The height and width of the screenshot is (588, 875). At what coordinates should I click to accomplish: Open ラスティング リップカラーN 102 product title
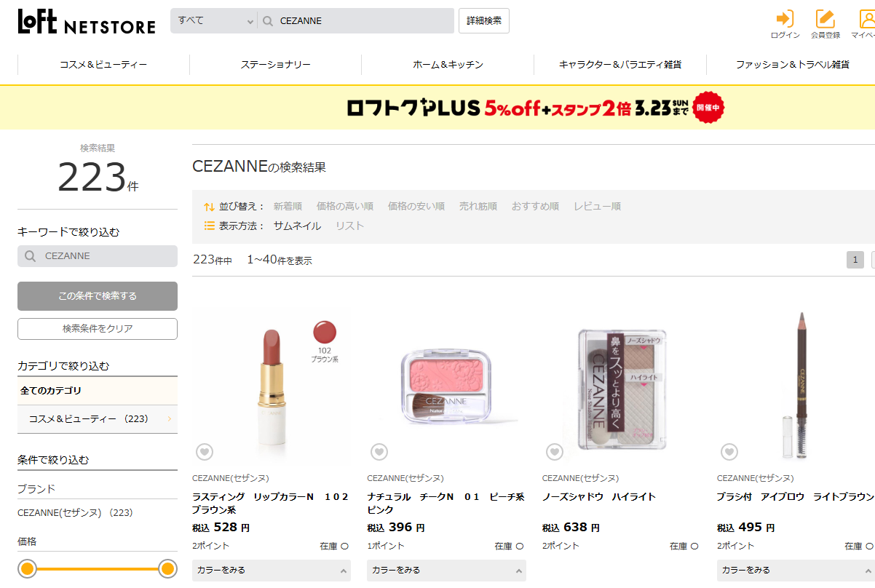(271, 504)
